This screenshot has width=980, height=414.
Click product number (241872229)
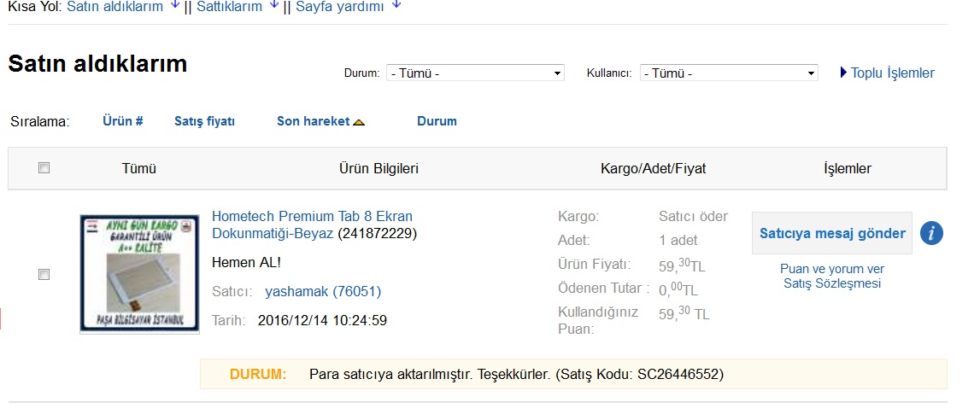coord(378,234)
